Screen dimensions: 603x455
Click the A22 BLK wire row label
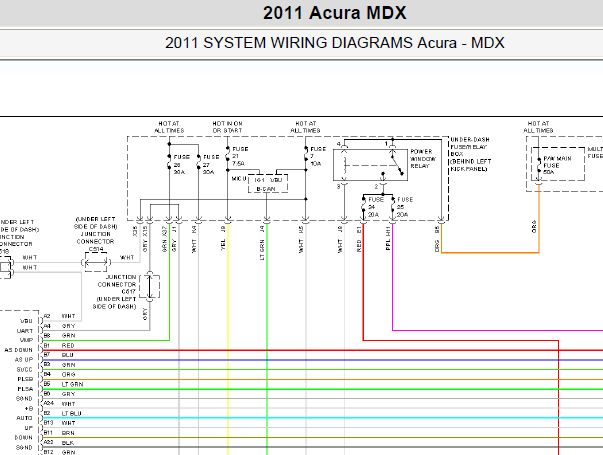59,443
